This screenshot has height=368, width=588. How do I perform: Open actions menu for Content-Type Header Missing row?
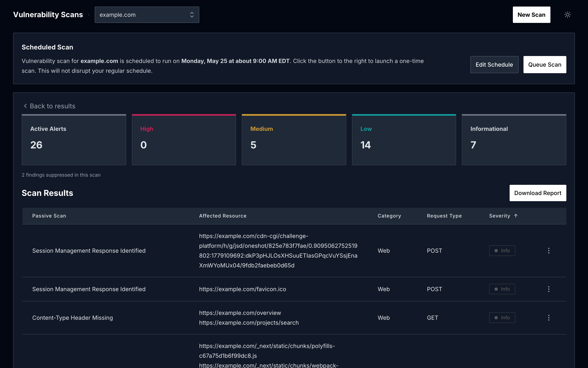pyautogui.click(x=549, y=318)
